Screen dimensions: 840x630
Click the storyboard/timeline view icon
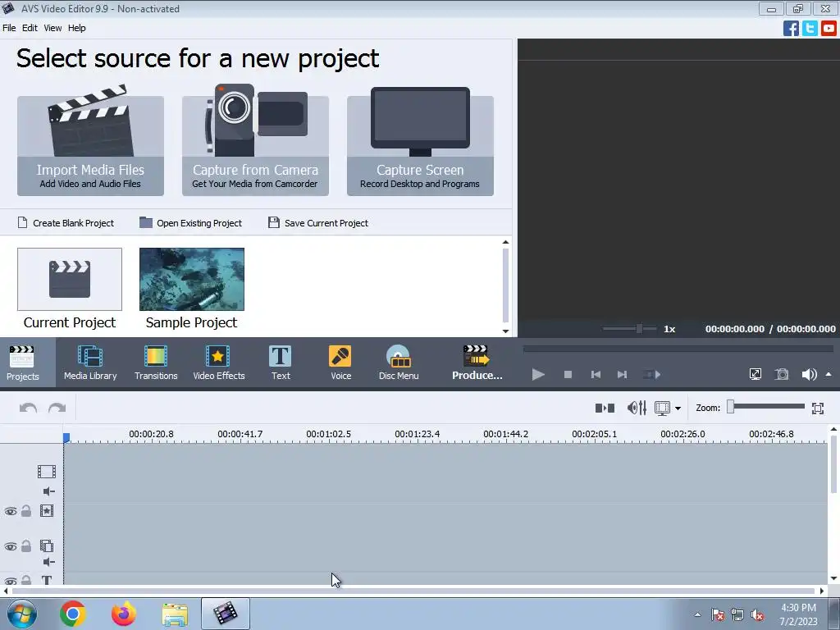(662, 409)
